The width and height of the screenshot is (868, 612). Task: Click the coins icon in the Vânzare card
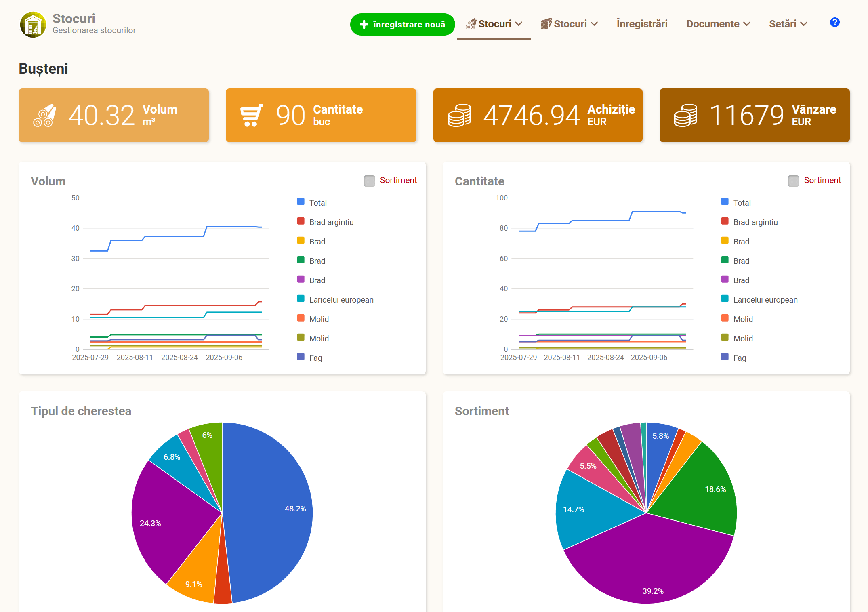coord(685,116)
